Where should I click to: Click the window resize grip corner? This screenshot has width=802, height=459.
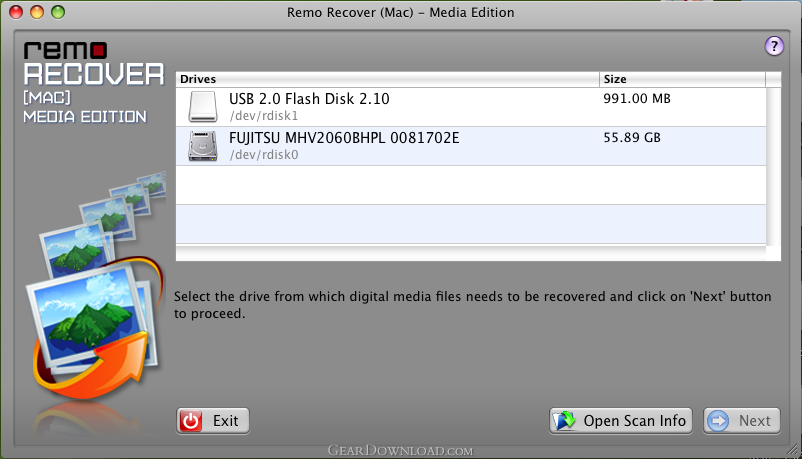click(794, 450)
